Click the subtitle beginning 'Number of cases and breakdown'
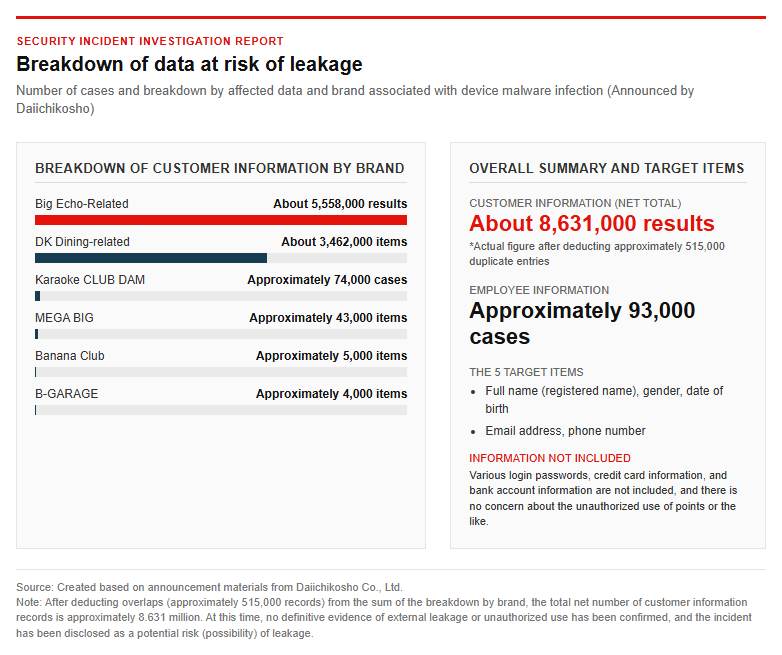Screen dimensions: 782x655 click(355, 99)
